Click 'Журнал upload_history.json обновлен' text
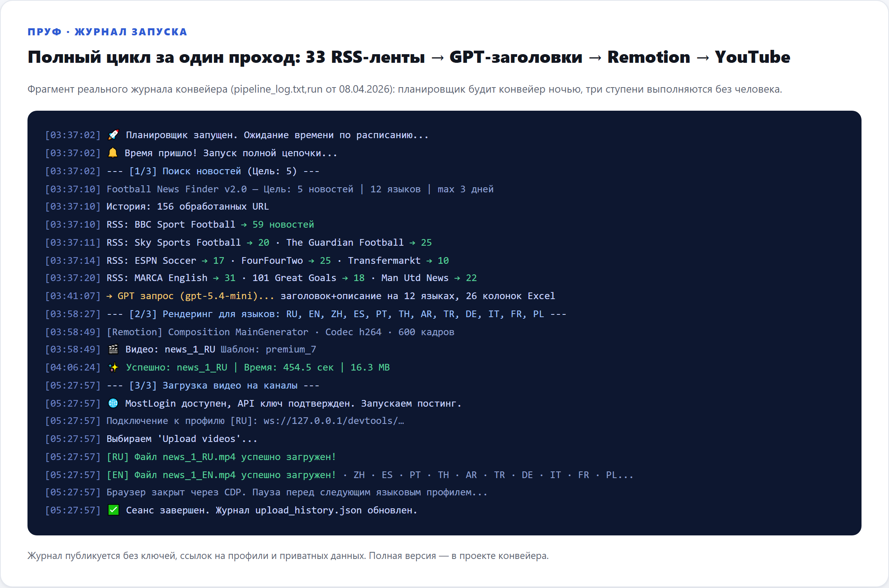The height and width of the screenshot is (588, 889). pos(316,510)
